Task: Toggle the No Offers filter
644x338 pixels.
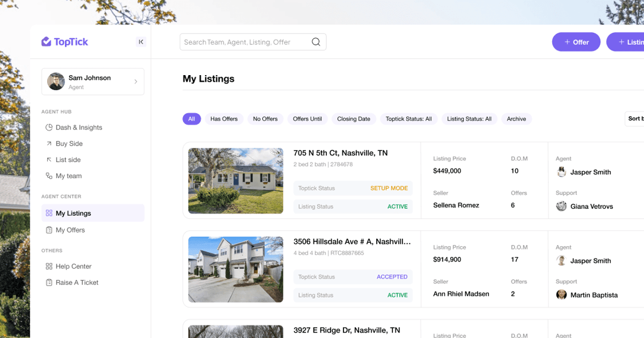Action: [x=265, y=119]
